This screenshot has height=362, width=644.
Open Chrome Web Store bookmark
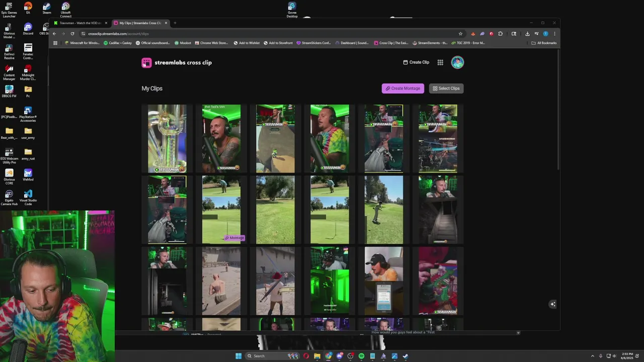211,43
